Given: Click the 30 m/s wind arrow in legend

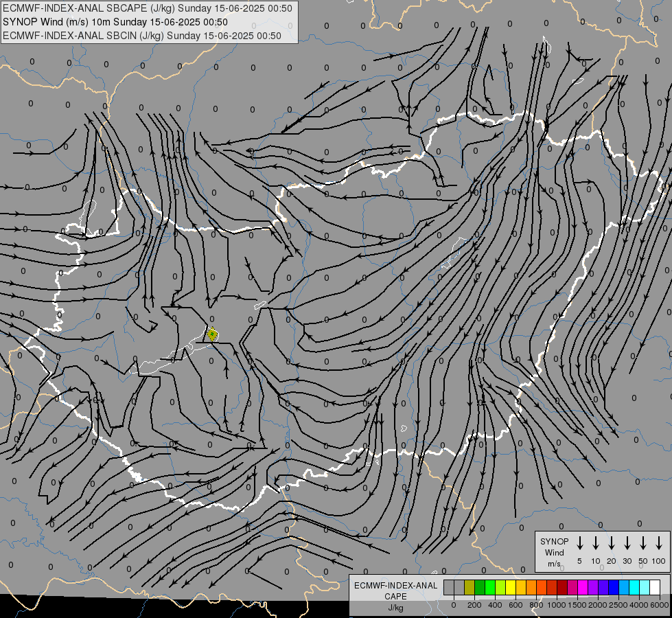Looking at the screenshot, I should (x=627, y=543).
